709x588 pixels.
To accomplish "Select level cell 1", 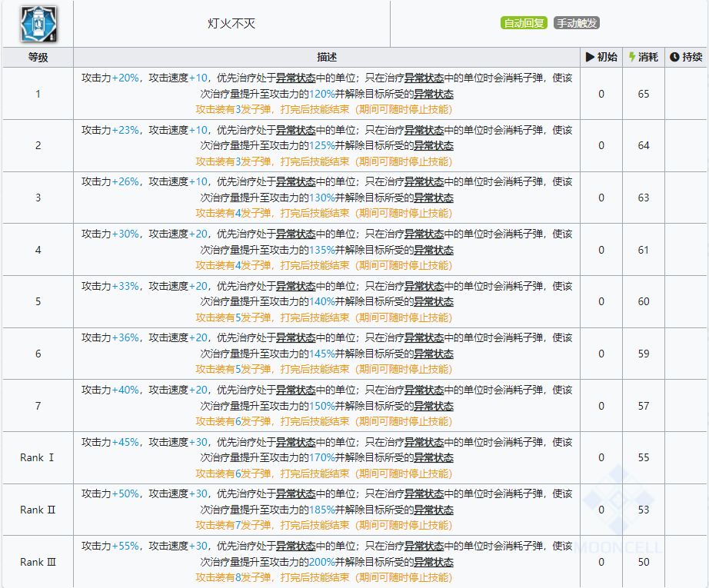I will coord(38,94).
